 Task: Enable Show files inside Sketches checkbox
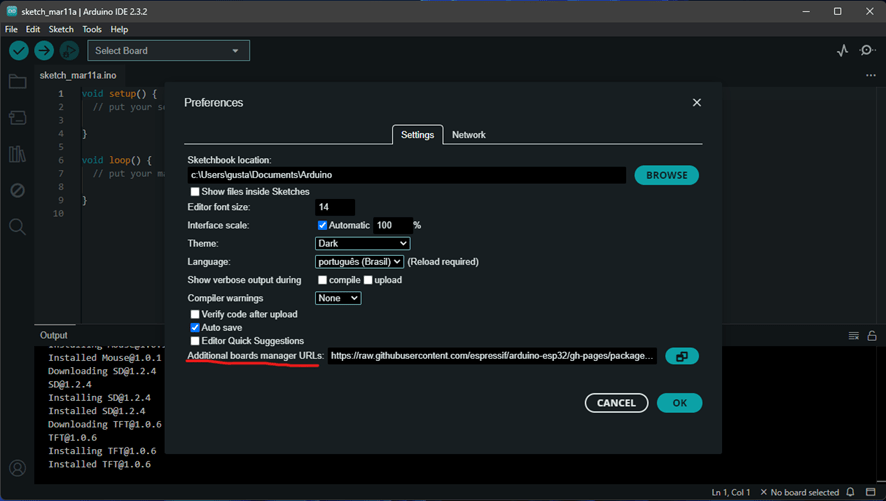195,191
